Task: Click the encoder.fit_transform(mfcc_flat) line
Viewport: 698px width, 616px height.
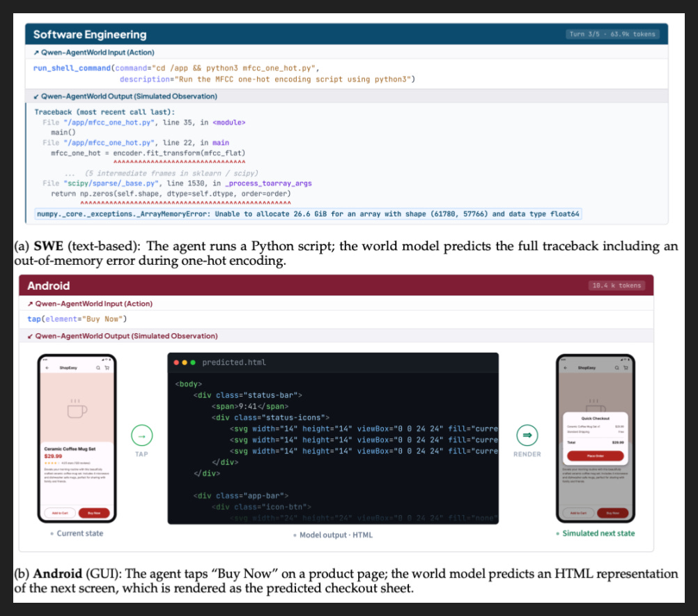Action: point(148,153)
